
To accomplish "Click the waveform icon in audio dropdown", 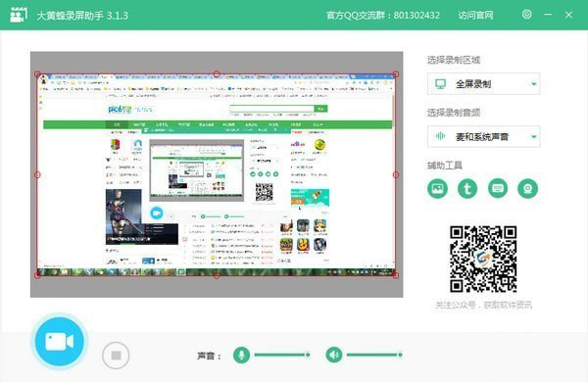I will click(440, 136).
